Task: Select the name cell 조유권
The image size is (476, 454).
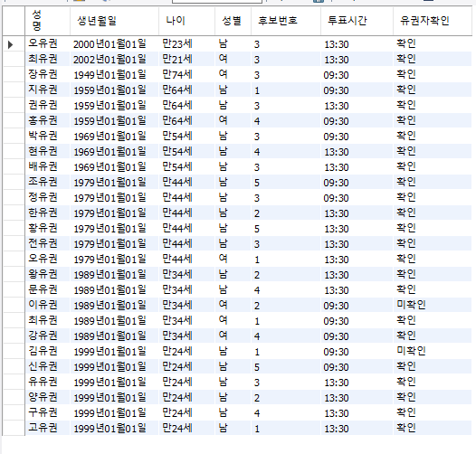Action: 48,183
